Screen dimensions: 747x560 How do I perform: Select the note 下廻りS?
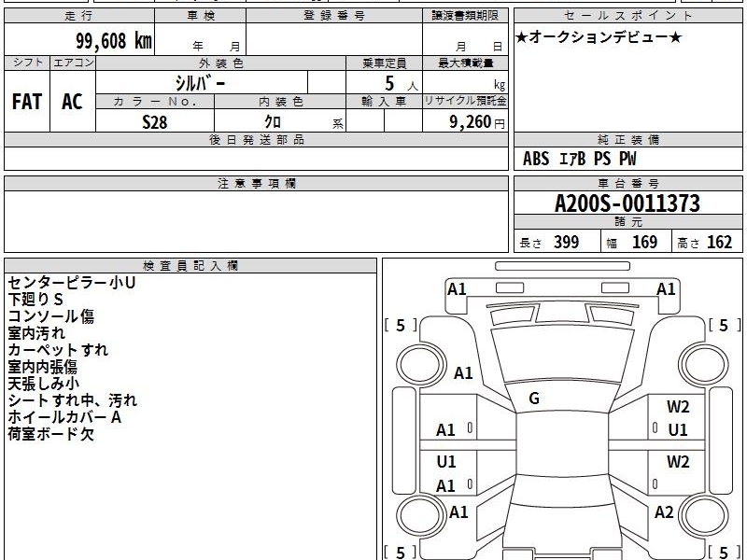coord(35,300)
